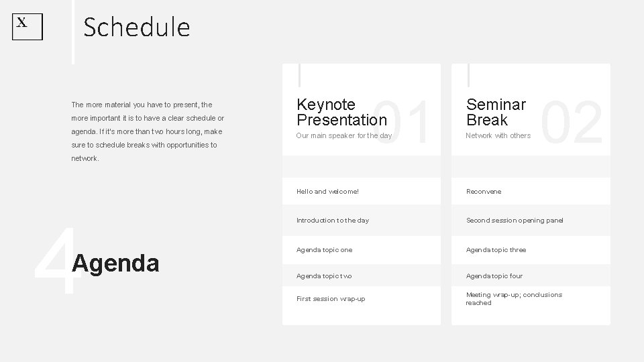Click the 'Agenda topic three' row
Image resolution: width=644 pixels, height=362 pixels.
(496, 250)
